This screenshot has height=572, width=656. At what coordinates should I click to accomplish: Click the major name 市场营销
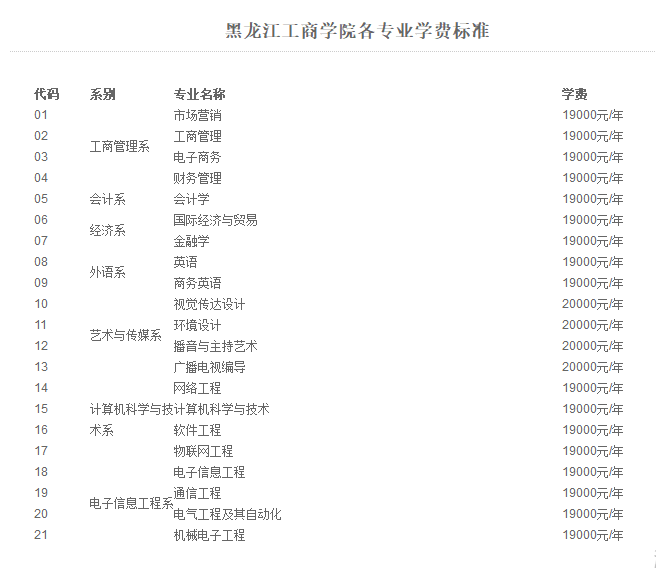[x=197, y=115]
